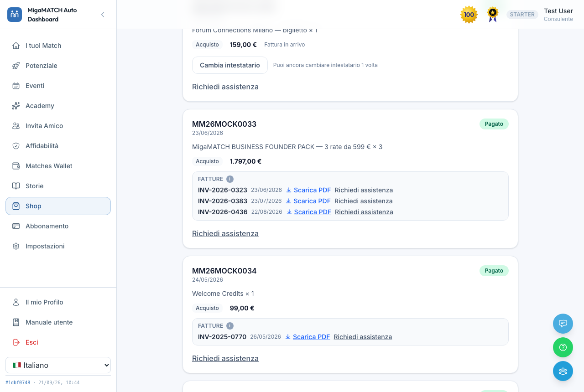This screenshot has width=584, height=392.
Task: Open the green help question floating button
Action: pos(563,347)
